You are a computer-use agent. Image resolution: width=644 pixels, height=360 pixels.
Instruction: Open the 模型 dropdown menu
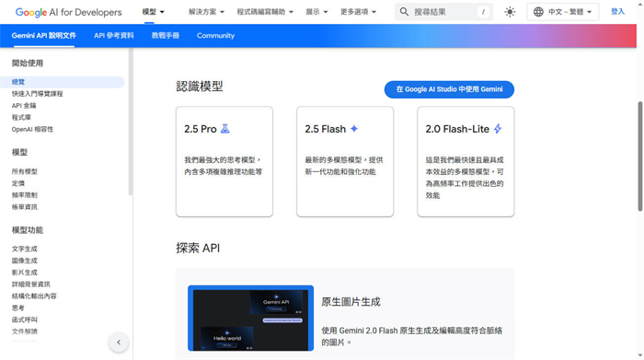(x=154, y=12)
